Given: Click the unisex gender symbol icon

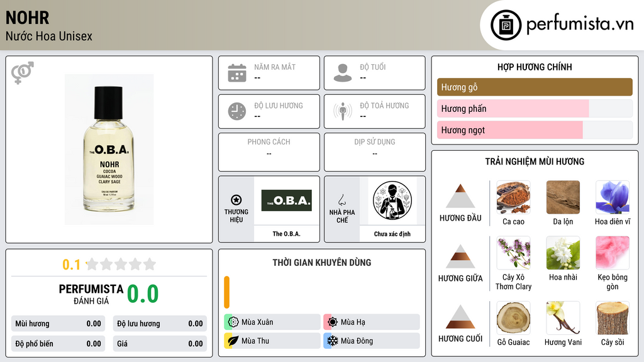Looking at the screenshot, I should [23, 73].
